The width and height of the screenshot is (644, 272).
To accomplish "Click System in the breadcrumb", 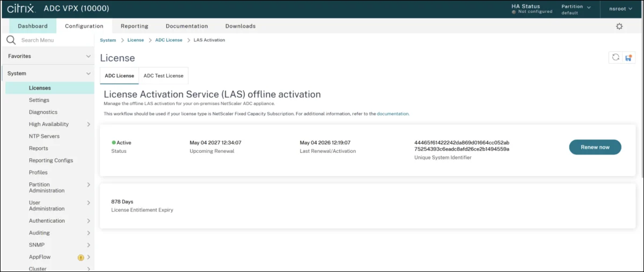I will (x=108, y=40).
